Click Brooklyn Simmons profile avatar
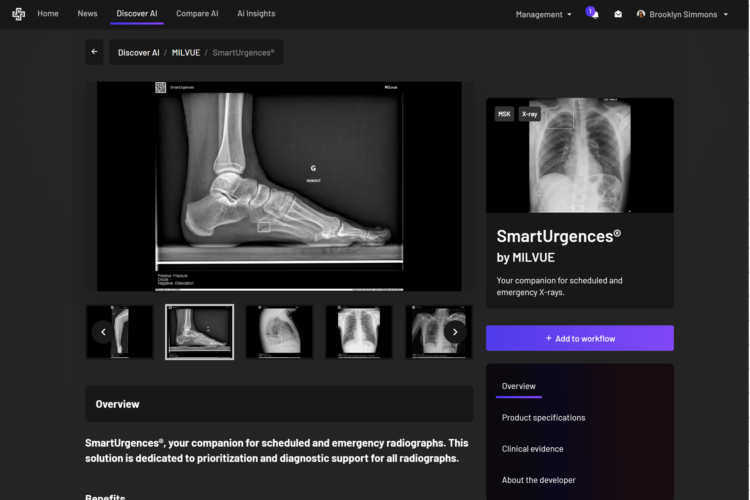Image resolution: width=750 pixels, height=500 pixels. point(640,14)
